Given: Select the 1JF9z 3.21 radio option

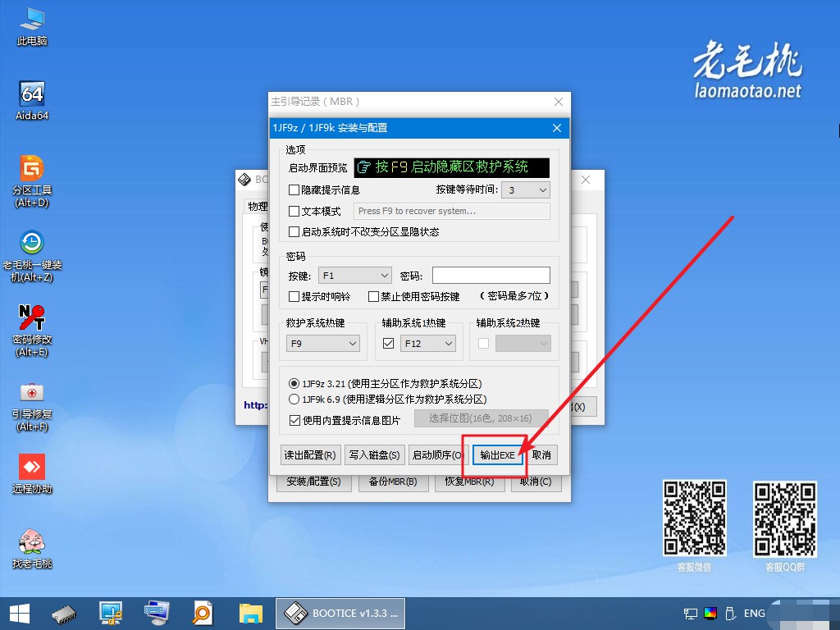Looking at the screenshot, I should click(294, 384).
